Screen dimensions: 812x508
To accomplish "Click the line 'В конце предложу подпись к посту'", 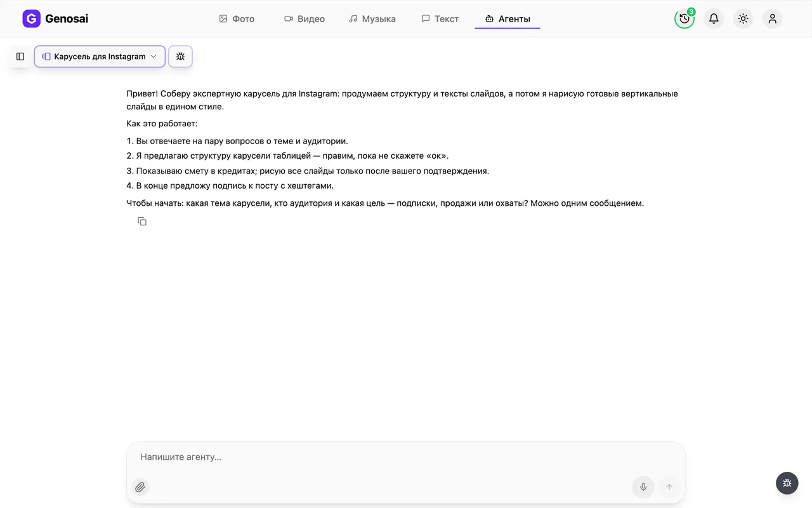I will point(230,185).
